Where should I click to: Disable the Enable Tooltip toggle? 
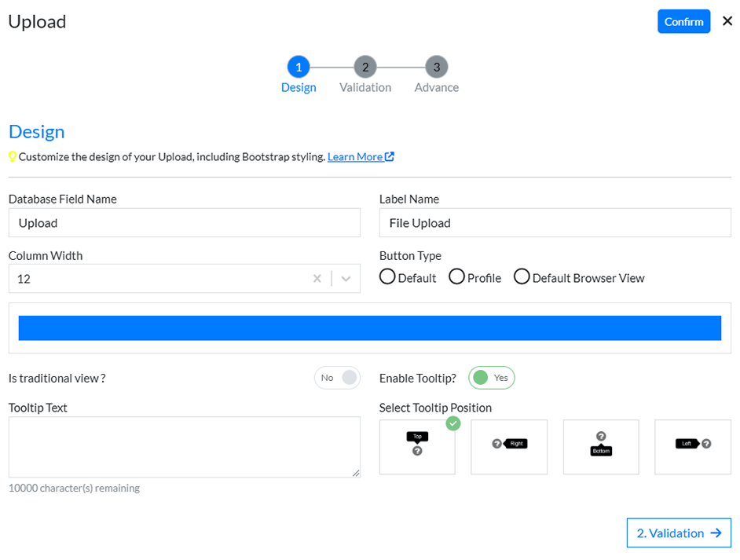coord(491,378)
